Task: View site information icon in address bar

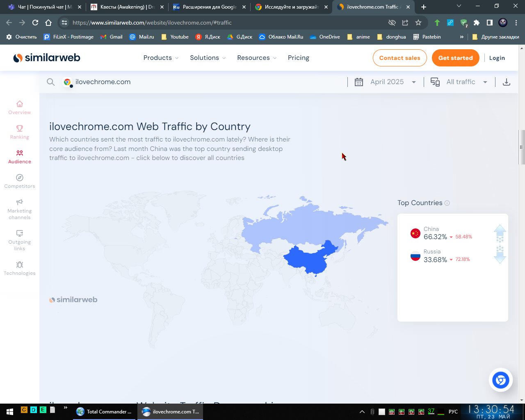Action: pos(64,23)
